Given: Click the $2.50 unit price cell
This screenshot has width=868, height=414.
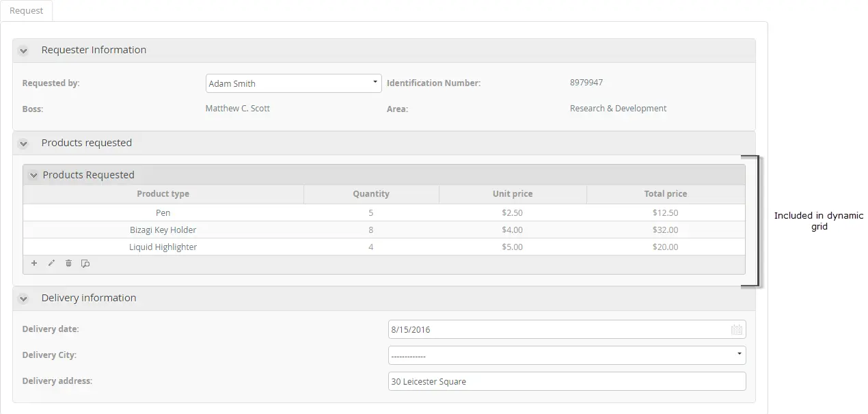Looking at the screenshot, I should 513,212.
